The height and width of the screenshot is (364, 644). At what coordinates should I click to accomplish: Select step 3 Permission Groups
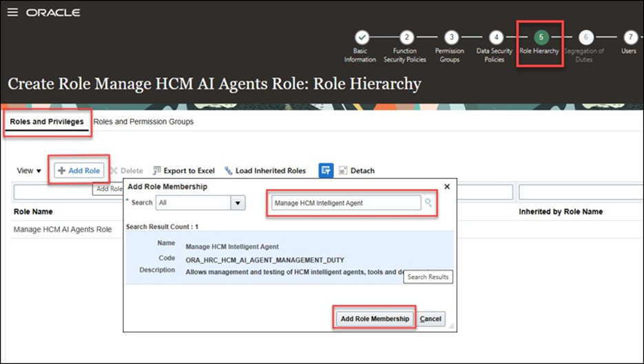[451, 37]
